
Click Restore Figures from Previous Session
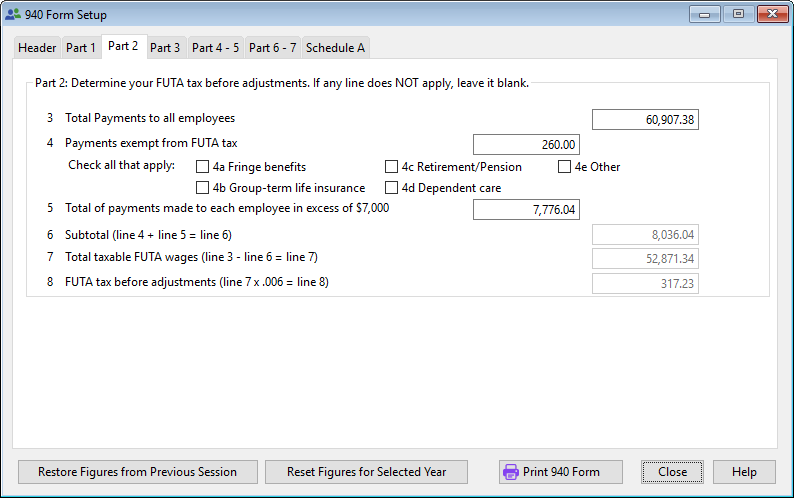point(137,472)
